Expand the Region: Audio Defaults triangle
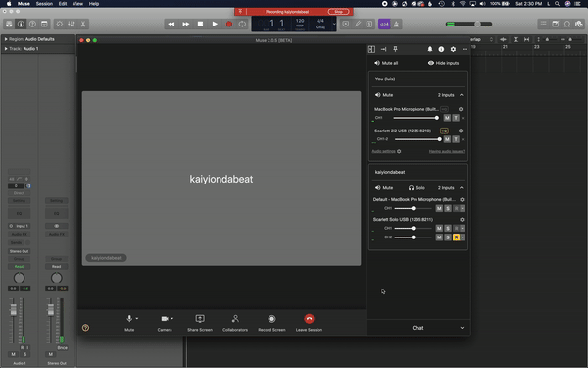 [x=6, y=39]
